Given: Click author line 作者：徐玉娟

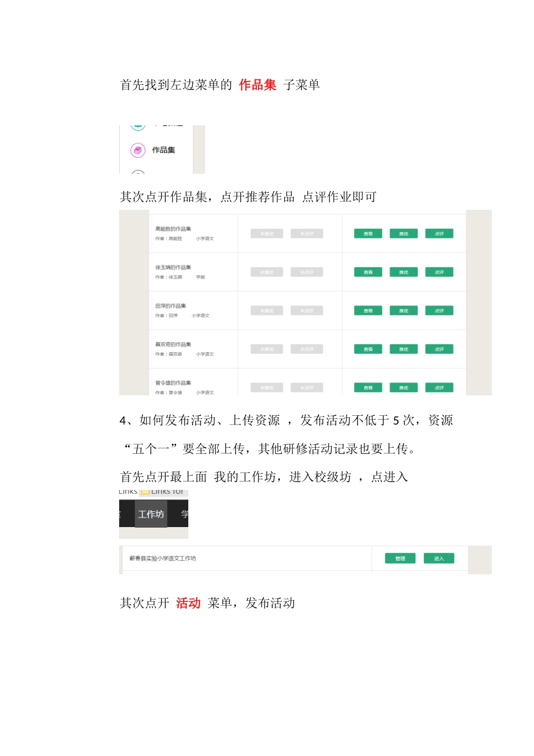Looking at the screenshot, I should tap(169, 277).
